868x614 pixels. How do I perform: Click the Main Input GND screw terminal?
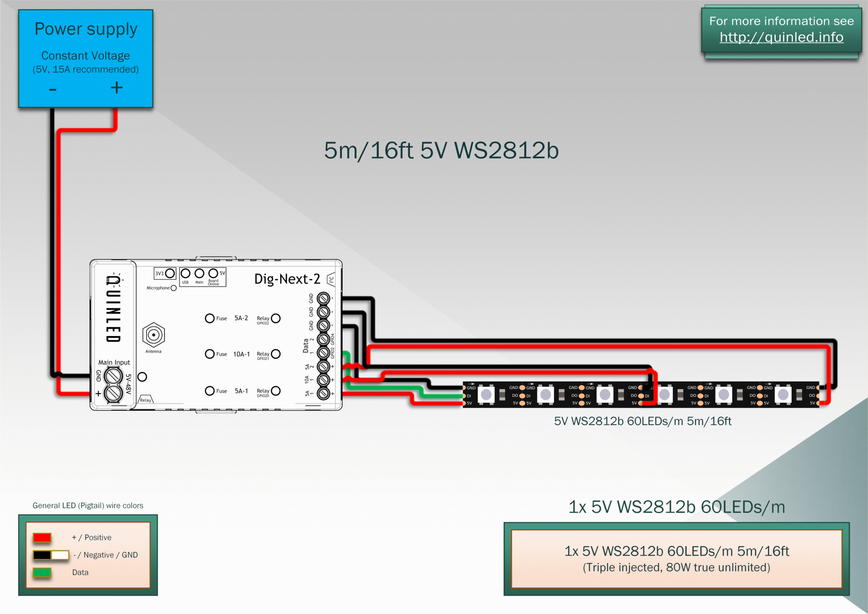pyautogui.click(x=113, y=376)
